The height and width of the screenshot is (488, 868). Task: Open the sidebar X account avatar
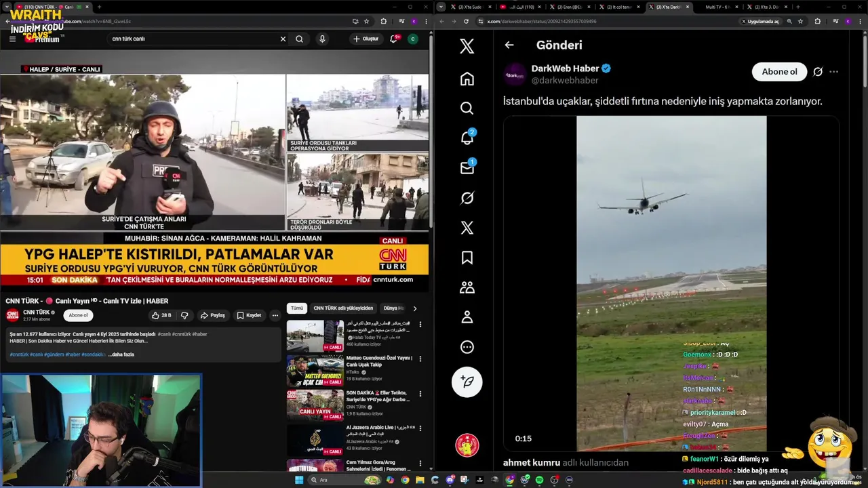coord(467,445)
